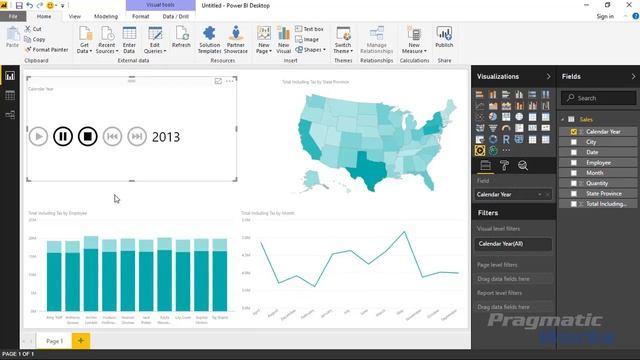Switch to the View ribbon tab
This screenshot has height=360, width=640.
tap(75, 16)
